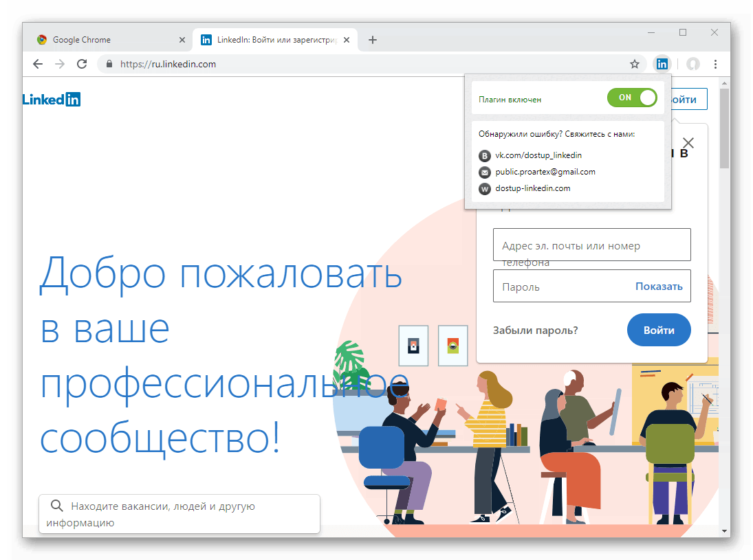Maximize the Chrome window

tap(683, 32)
